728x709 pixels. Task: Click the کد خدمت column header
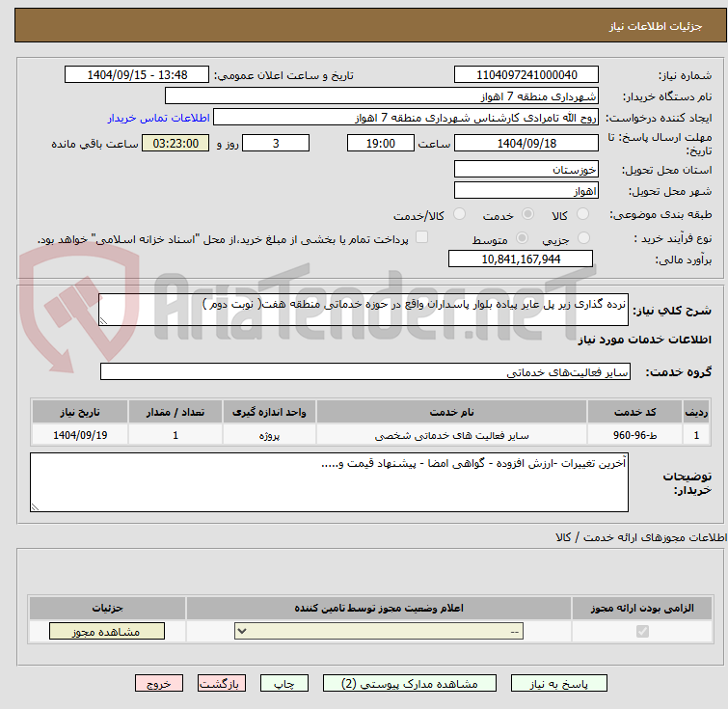pyautogui.click(x=634, y=412)
